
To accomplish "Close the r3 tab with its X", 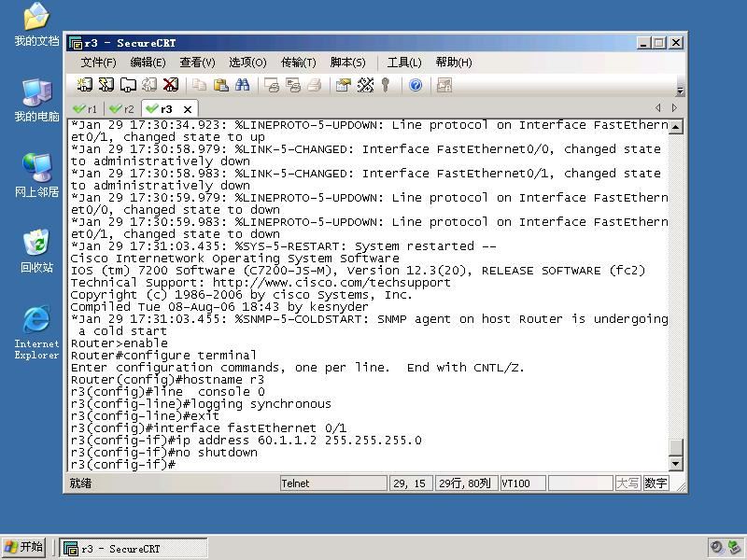I will click(x=188, y=109).
